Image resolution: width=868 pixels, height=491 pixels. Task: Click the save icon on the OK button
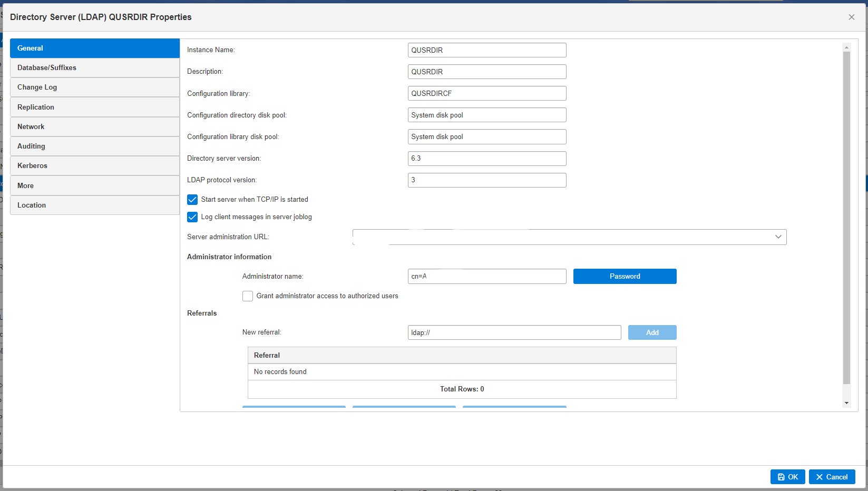click(781, 477)
